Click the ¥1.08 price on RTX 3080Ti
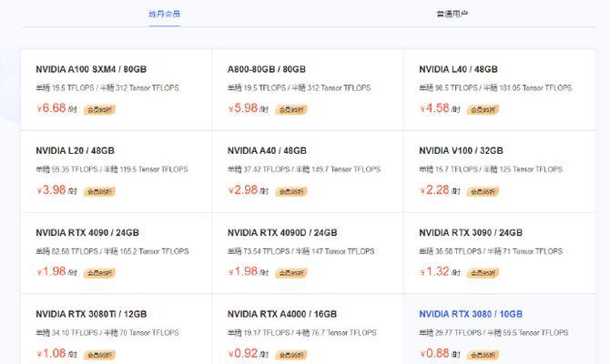610x364 pixels. tap(51, 353)
